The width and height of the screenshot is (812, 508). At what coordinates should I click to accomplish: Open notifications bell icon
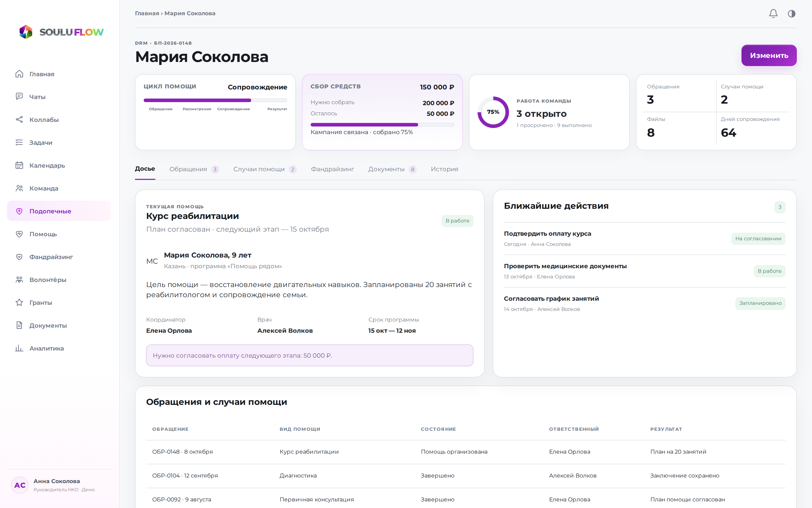click(x=773, y=13)
